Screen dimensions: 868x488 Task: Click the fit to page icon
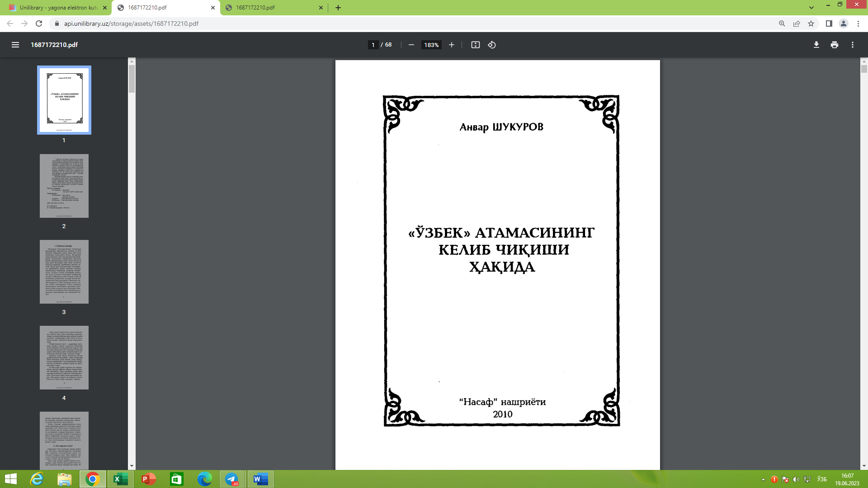pos(475,45)
